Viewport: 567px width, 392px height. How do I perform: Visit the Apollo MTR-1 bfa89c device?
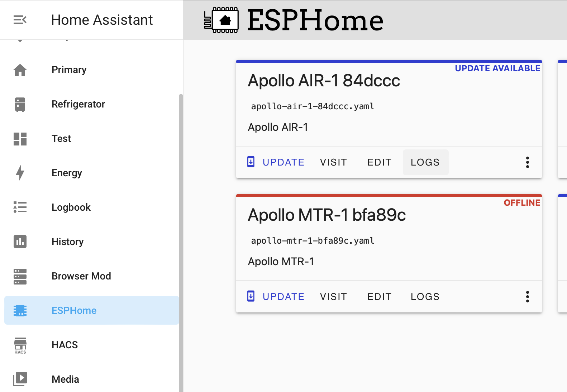(x=333, y=297)
